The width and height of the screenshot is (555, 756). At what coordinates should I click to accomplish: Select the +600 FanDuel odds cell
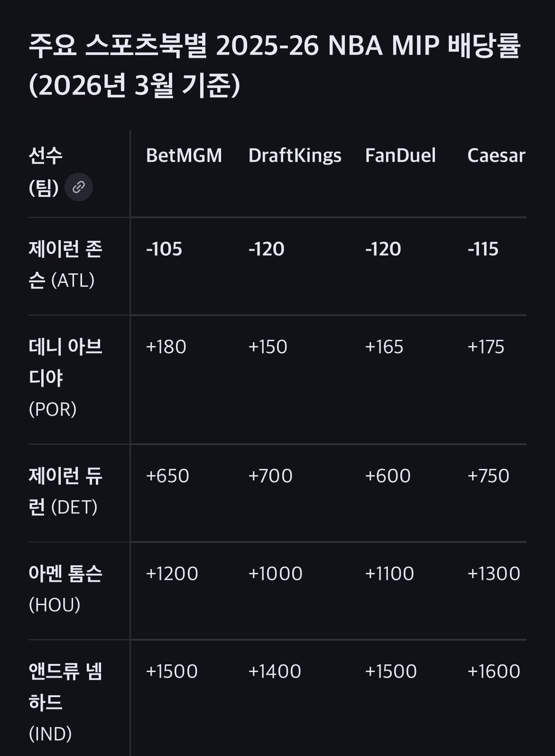(388, 476)
